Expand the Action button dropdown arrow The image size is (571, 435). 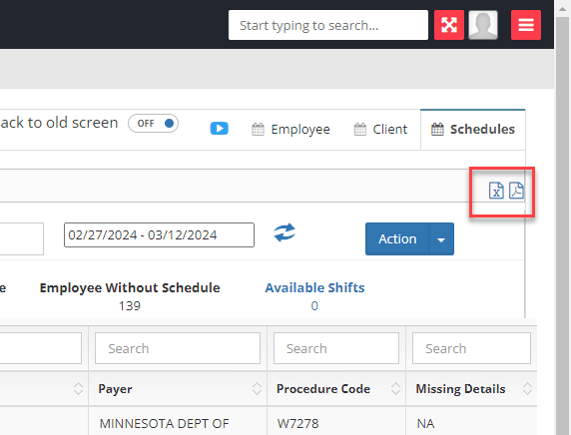point(441,239)
